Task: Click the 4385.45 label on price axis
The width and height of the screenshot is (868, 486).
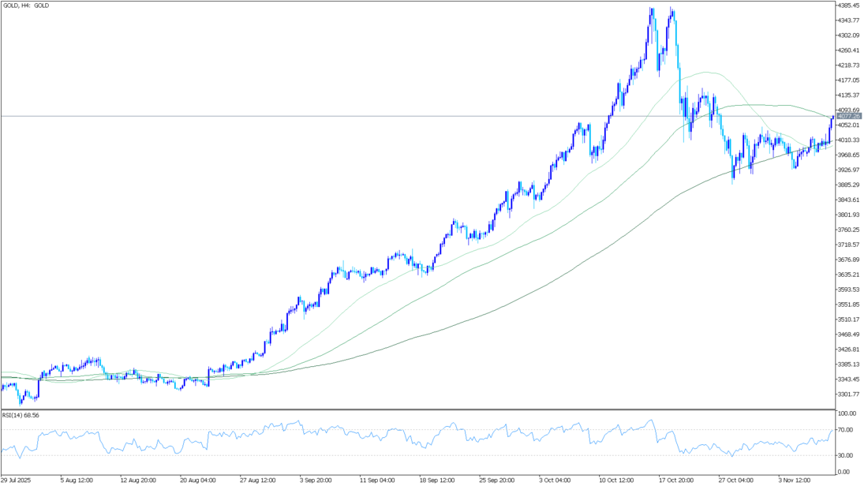Action: click(849, 5)
